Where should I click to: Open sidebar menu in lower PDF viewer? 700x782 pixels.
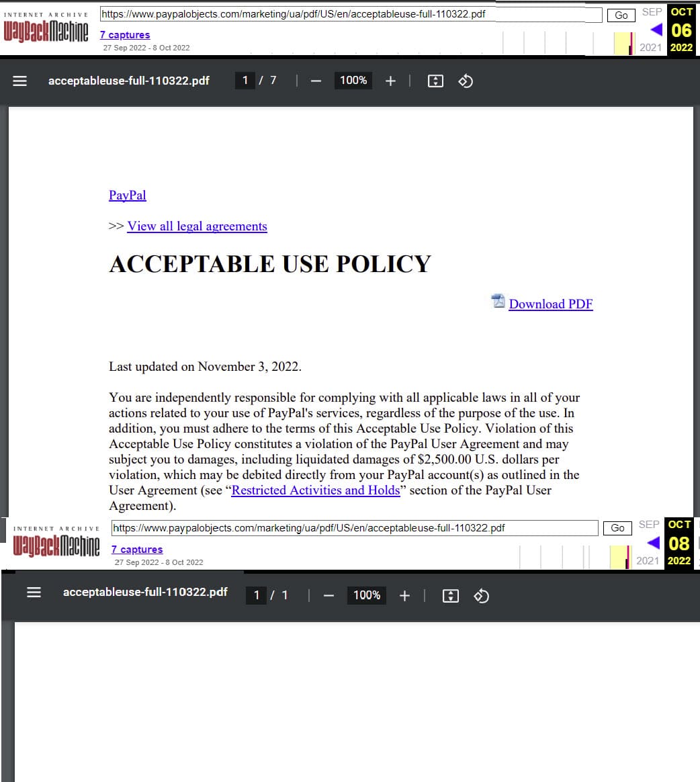pos(34,593)
